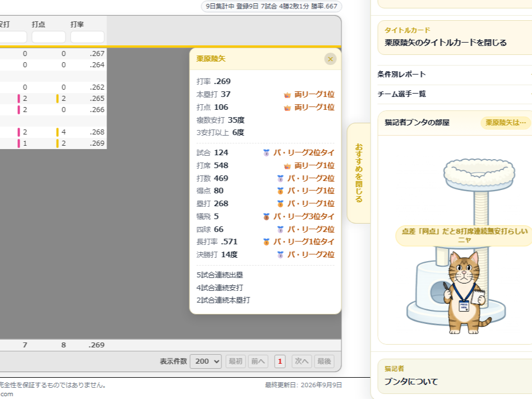Click the medal icon in 試合 124 row

click(266, 152)
